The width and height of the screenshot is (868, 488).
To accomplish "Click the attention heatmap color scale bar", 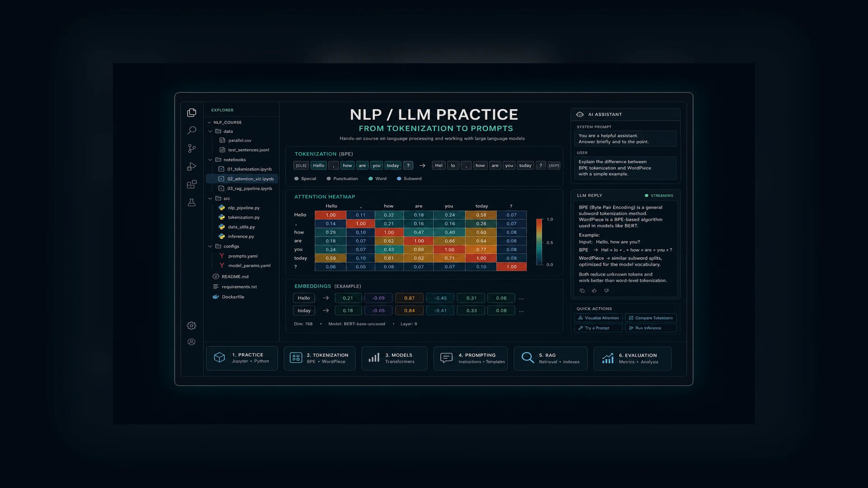I will [539, 242].
